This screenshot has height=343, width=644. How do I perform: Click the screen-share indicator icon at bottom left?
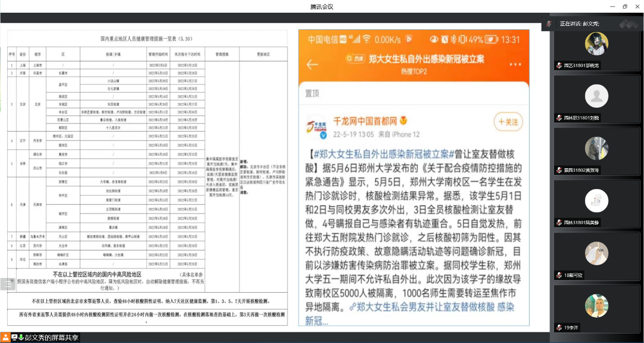pyautogui.click(x=14, y=337)
